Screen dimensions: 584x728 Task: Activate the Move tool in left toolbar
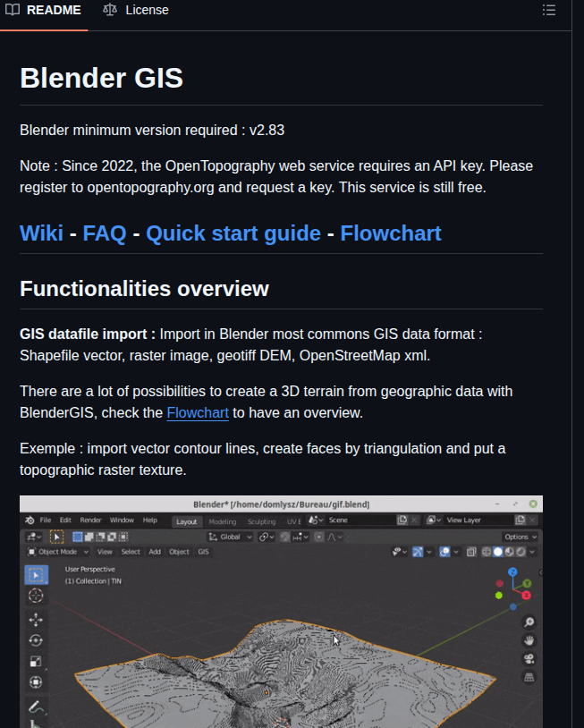tap(36, 620)
